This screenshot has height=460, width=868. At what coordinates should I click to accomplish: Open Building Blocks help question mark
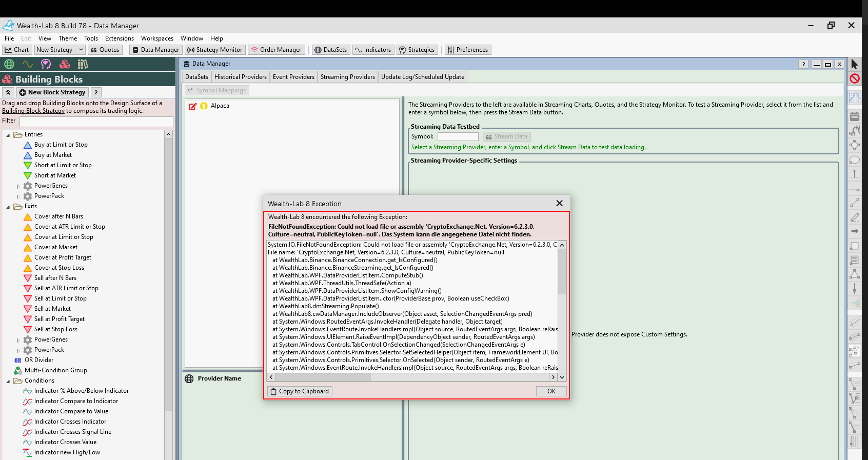coord(96,92)
